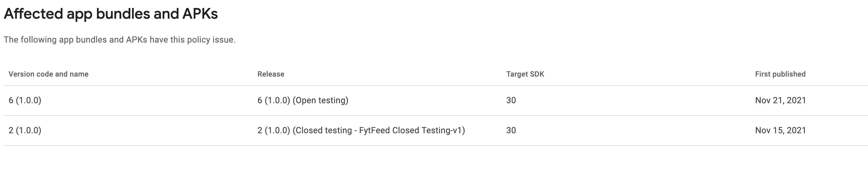
Task: Click Target SDK 30 in the Closed testing row
Action: click(511, 130)
